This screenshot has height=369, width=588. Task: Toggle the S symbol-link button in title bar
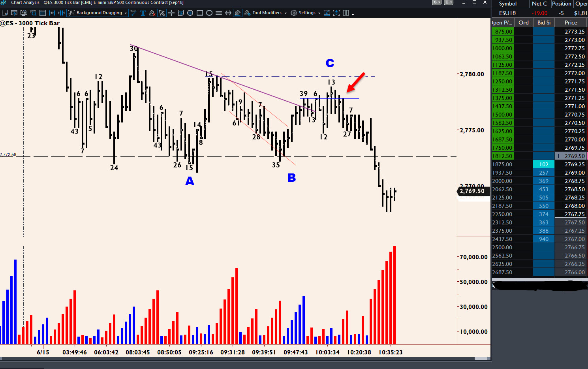pyautogui.click(x=436, y=2)
